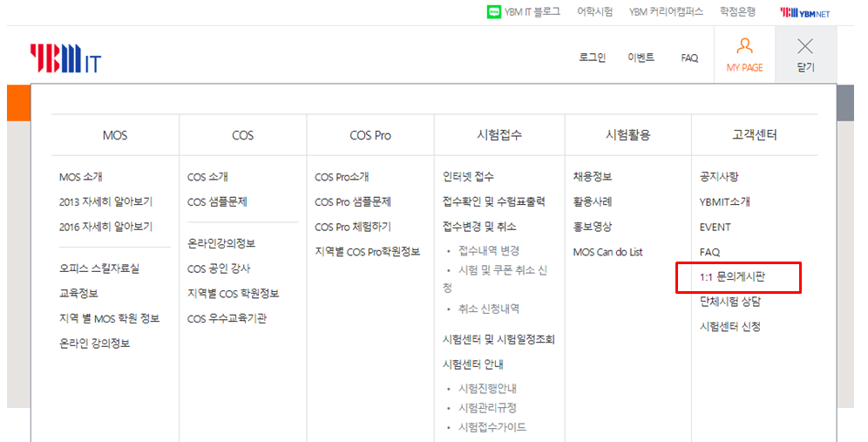Screen dimensions: 868x442
Task: Select the MOS menu heading
Action: [x=115, y=135]
